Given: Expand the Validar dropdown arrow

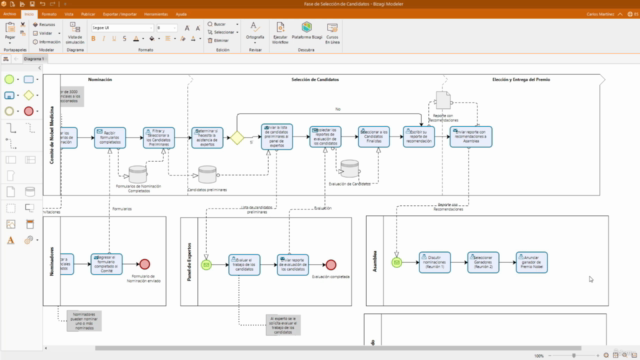Looking at the screenshot, I should coord(59,33).
